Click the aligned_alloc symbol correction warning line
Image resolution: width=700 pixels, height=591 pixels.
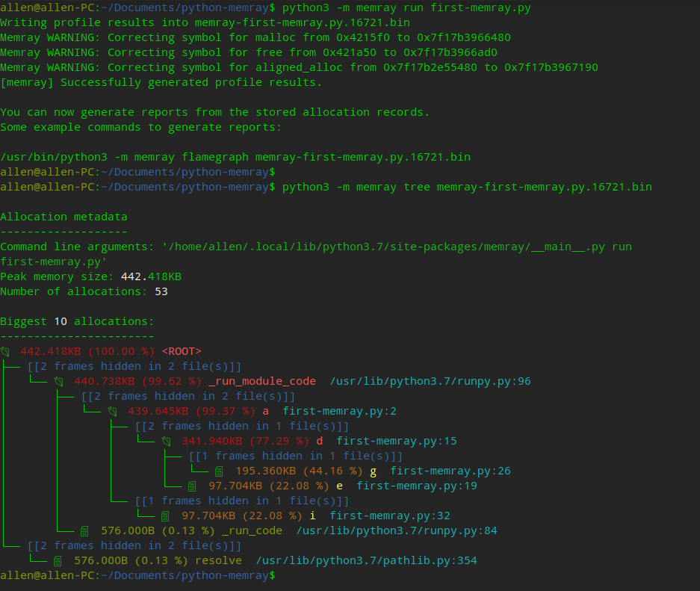click(x=299, y=67)
